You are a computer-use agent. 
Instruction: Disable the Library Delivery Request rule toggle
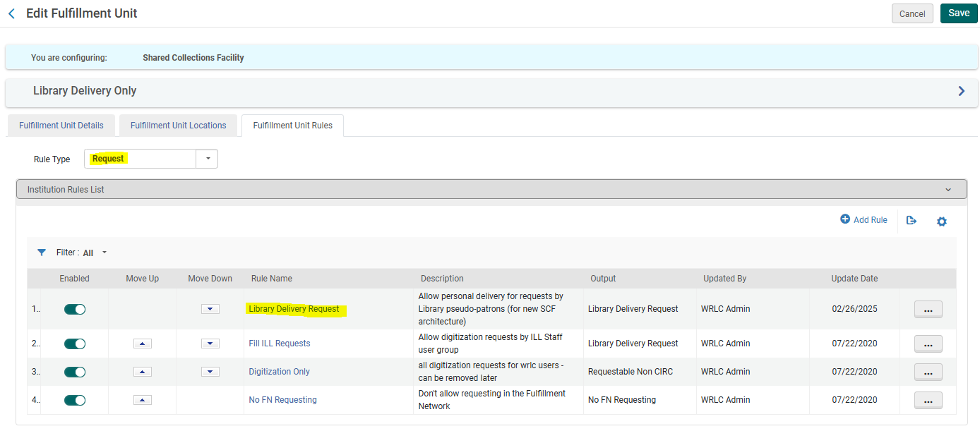[x=74, y=308]
